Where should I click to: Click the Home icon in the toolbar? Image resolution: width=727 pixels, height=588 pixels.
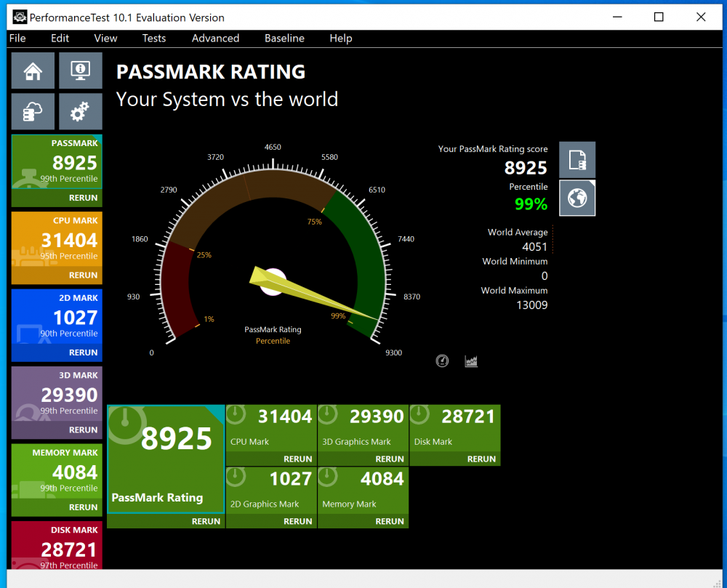click(x=33, y=71)
